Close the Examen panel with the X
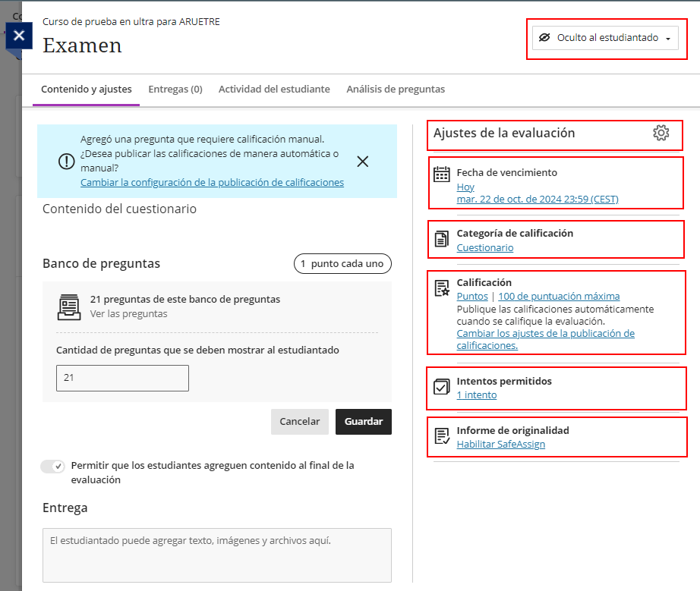The height and width of the screenshot is (591, 700). [19, 36]
